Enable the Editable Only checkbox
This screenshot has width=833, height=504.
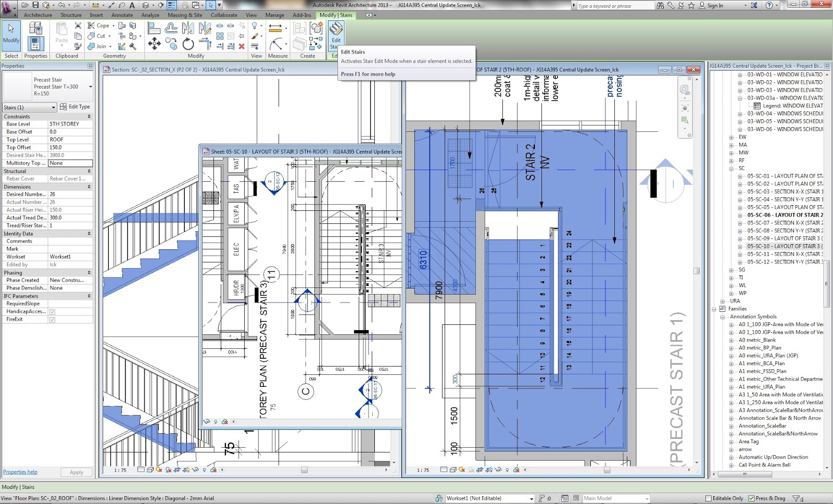tap(709, 498)
